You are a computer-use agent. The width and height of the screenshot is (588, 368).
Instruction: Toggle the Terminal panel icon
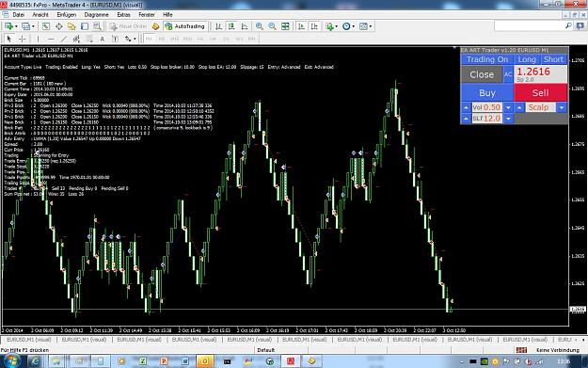[x=85, y=26]
